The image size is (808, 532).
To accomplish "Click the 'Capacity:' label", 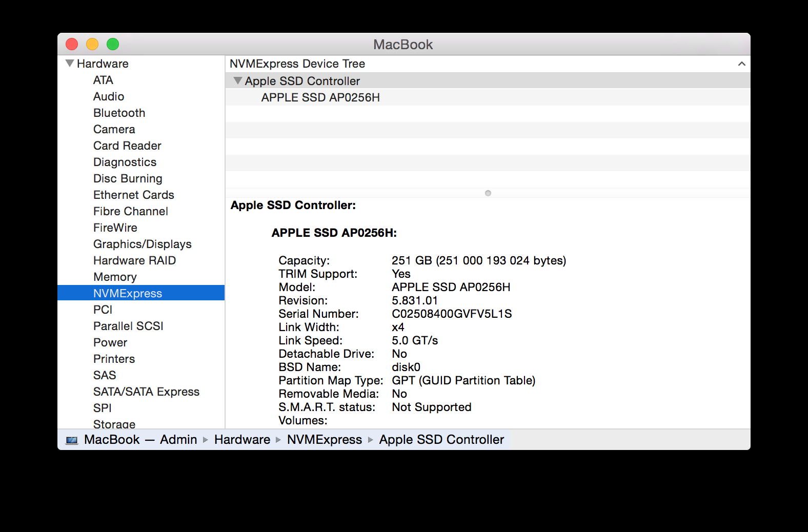I will pos(304,260).
